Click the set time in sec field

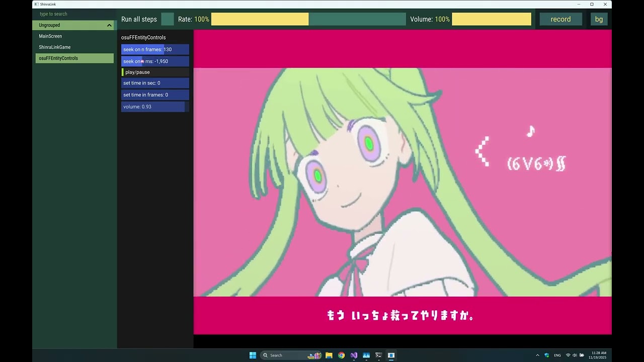(x=155, y=83)
